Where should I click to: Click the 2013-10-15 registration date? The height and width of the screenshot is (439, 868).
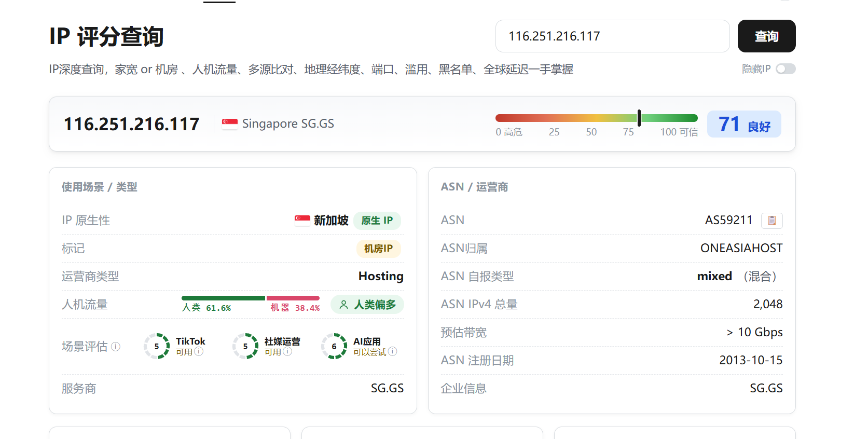pos(751,360)
